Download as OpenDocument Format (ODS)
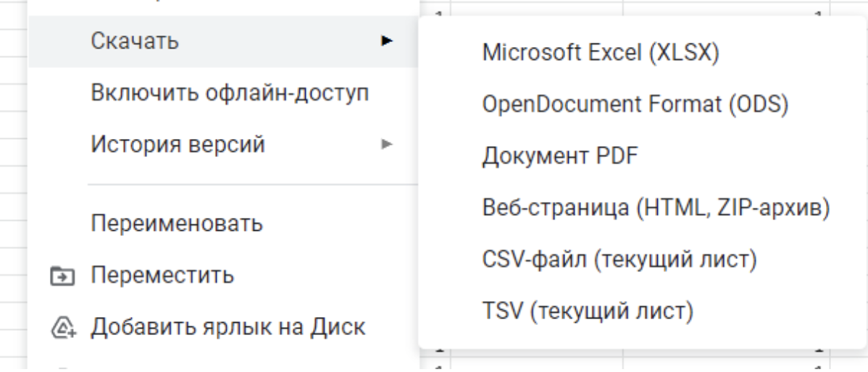868x372 pixels. coord(642,104)
